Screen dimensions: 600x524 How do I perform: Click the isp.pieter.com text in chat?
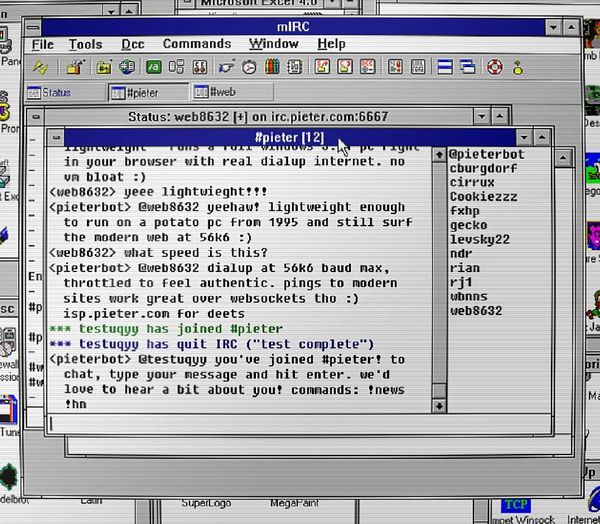pos(116,314)
